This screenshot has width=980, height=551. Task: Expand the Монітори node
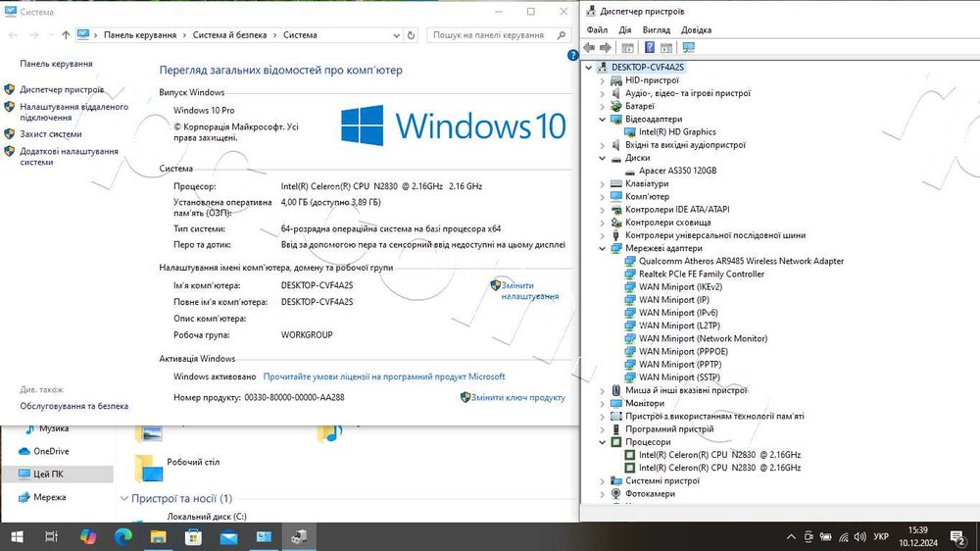(603, 403)
